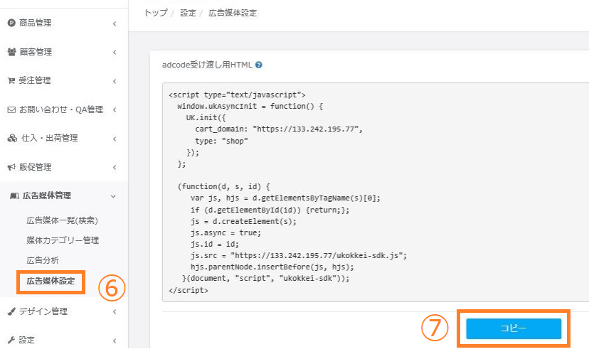
Task: Open 媒体カテゴリー管理 submenu item
Action: pyautogui.click(x=63, y=240)
